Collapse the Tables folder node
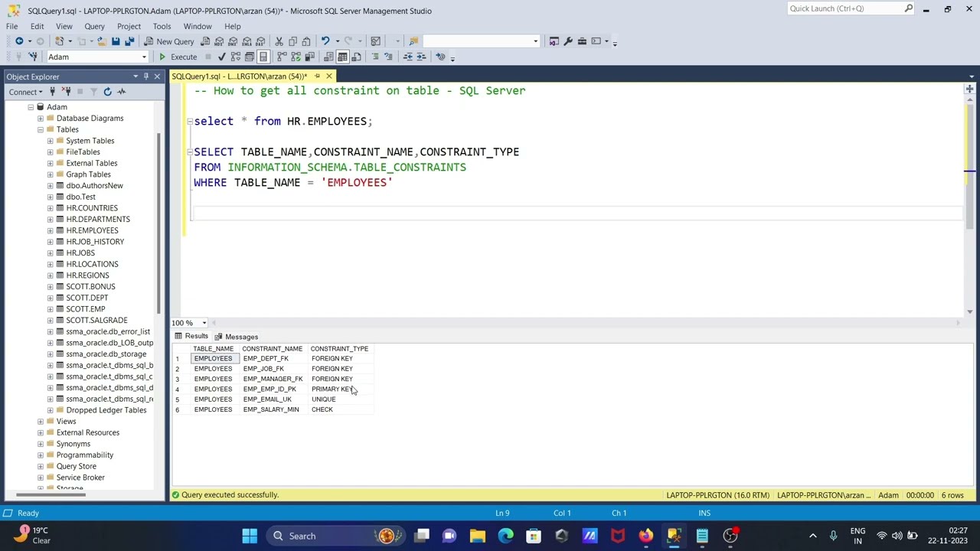The image size is (980, 551). point(41,129)
